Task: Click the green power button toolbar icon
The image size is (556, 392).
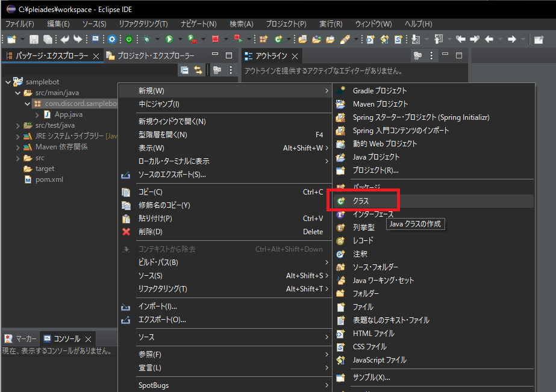Action: click(x=129, y=39)
